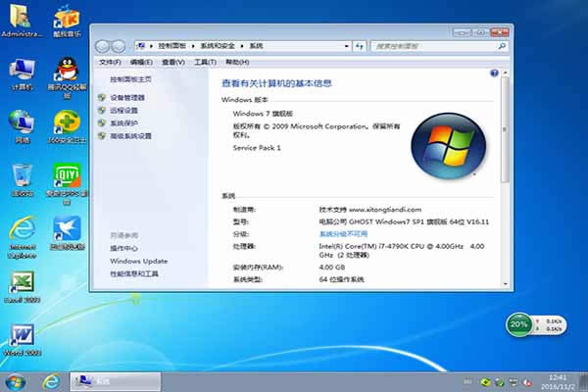Open 设备管理器 in the left sidebar
This screenshot has height=392, width=588.
pyautogui.click(x=127, y=98)
